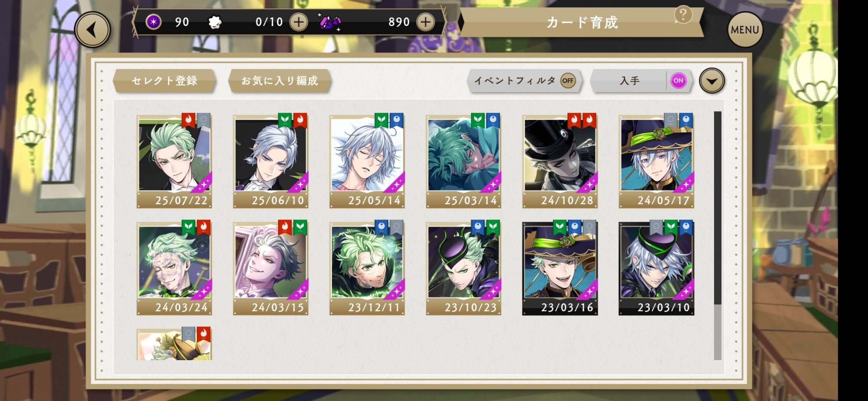
Task: Click the card list vertical scrollbar
Action: click(717, 235)
